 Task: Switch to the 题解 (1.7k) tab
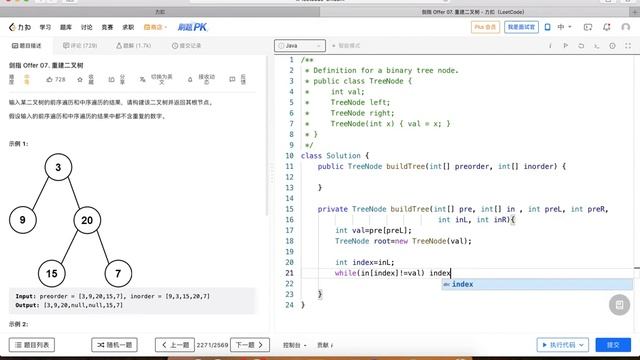click(133, 46)
